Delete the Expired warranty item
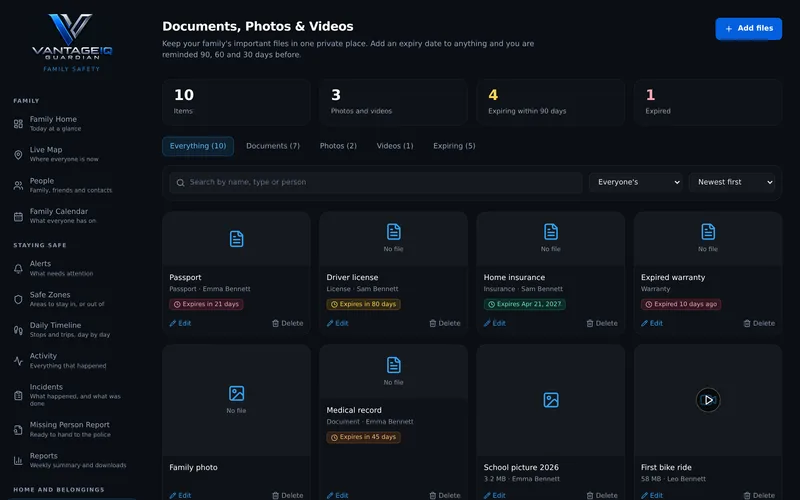Image resolution: width=800 pixels, height=500 pixels. (759, 323)
